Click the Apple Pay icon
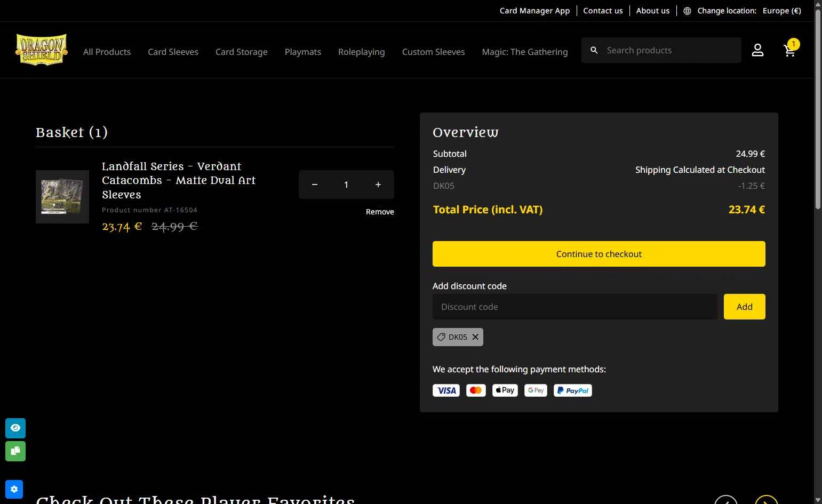 (x=505, y=390)
